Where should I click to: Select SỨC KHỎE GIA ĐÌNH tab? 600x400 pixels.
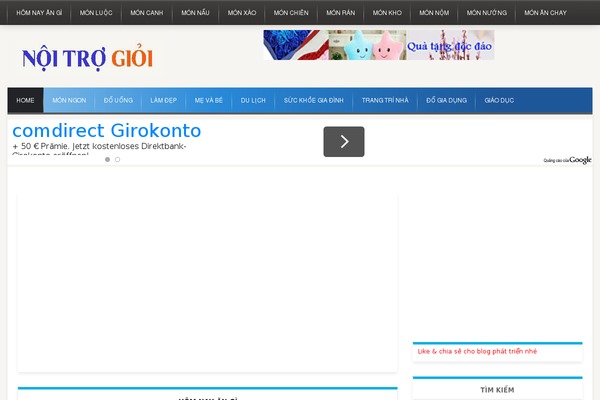[x=313, y=100]
